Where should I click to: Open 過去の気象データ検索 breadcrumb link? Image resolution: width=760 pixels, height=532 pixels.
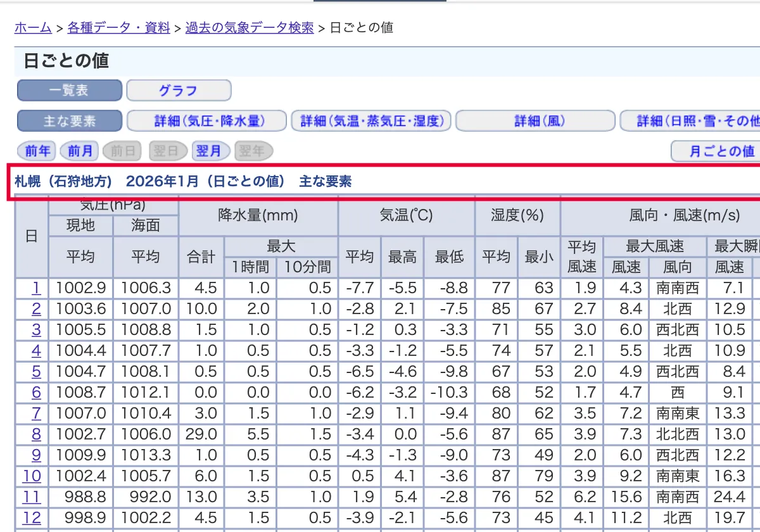tap(250, 28)
